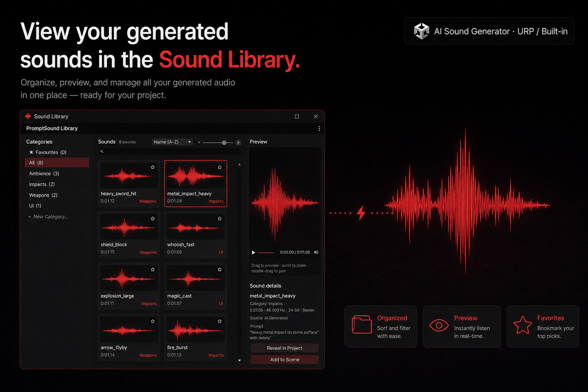The image size is (588, 392).
Task: Select the fire_burst waveform thumbnail
Action: tap(196, 330)
